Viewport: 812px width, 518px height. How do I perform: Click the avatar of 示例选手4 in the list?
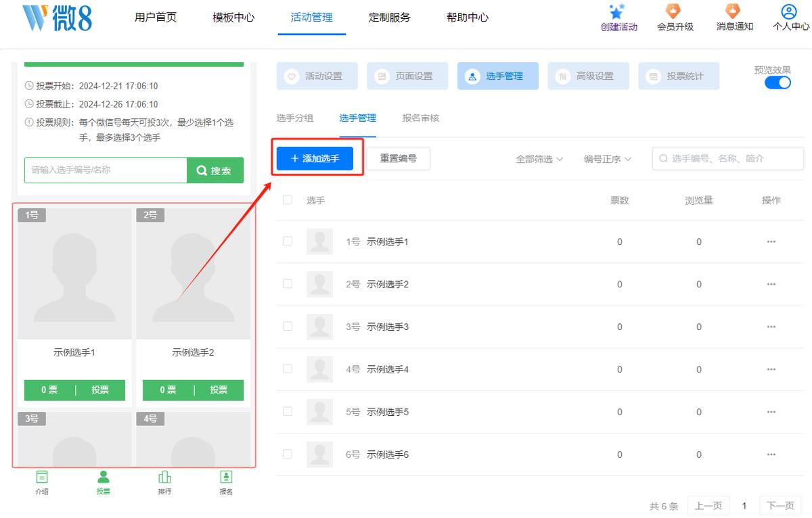(319, 369)
